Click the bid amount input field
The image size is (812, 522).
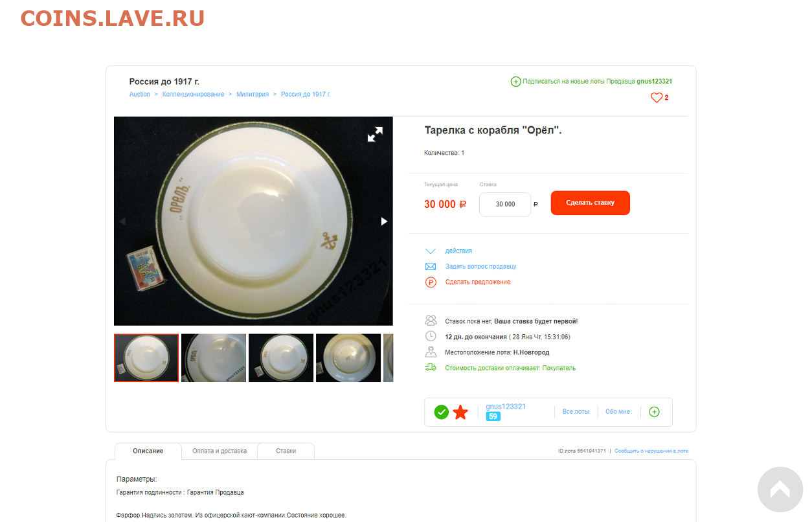tap(505, 204)
